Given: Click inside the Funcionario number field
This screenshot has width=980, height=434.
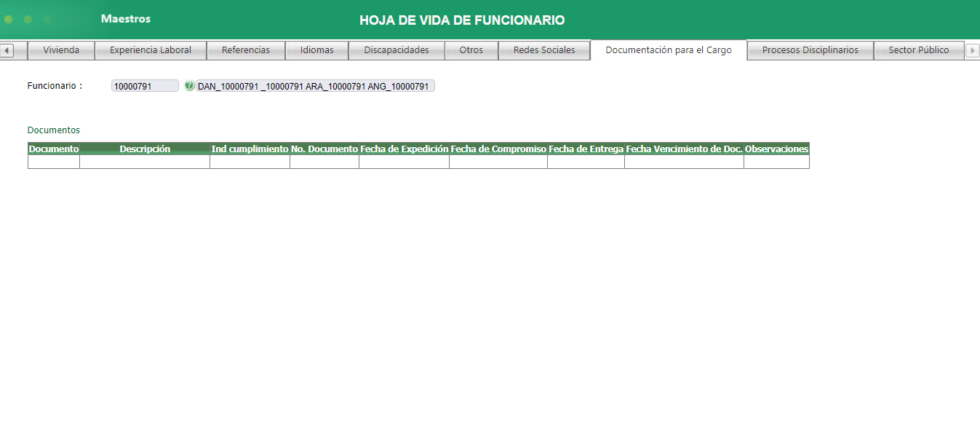Looking at the screenshot, I should point(144,85).
